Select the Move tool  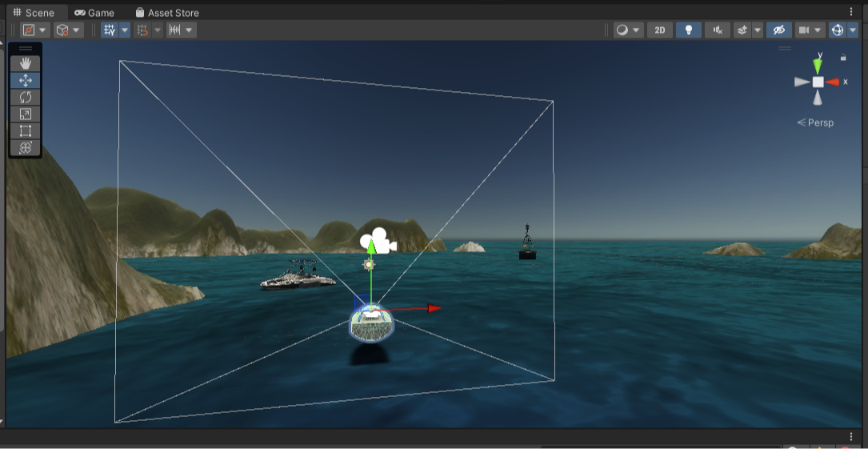point(26,80)
